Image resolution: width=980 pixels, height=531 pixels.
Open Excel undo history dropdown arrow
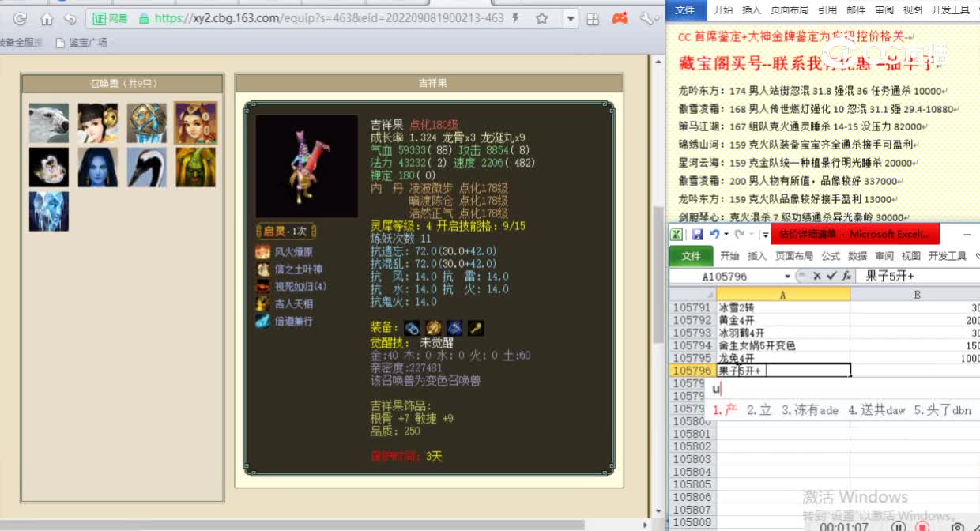point(726,235)
